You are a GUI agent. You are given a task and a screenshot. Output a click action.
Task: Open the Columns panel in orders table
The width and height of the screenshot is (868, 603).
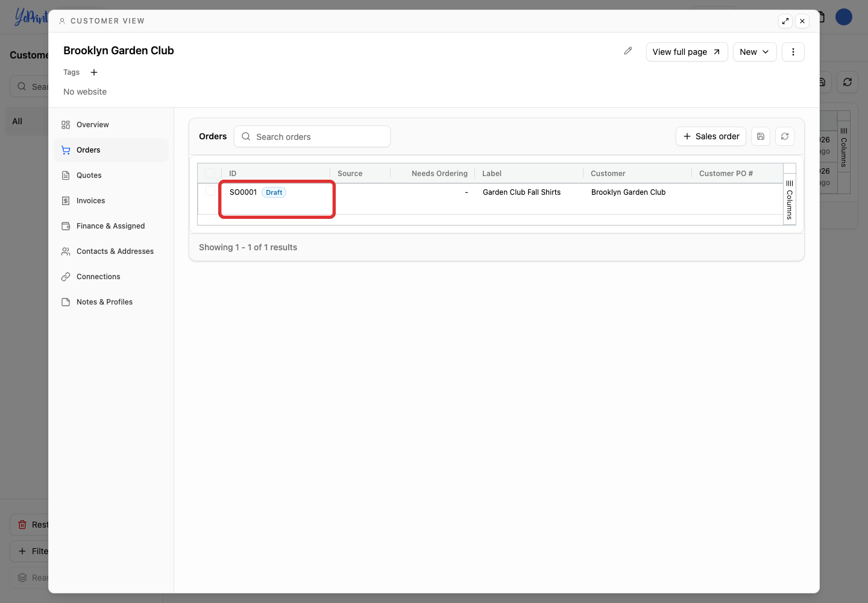pos(790,200)
